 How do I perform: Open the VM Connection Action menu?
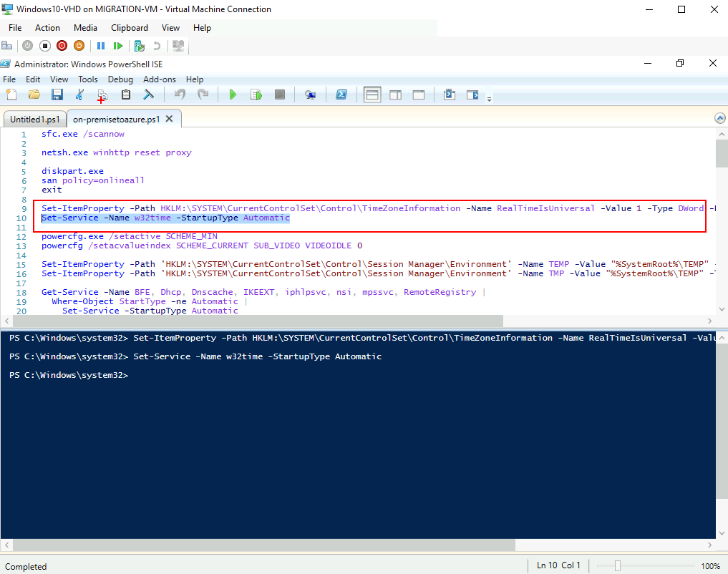[x=47, y=28]
